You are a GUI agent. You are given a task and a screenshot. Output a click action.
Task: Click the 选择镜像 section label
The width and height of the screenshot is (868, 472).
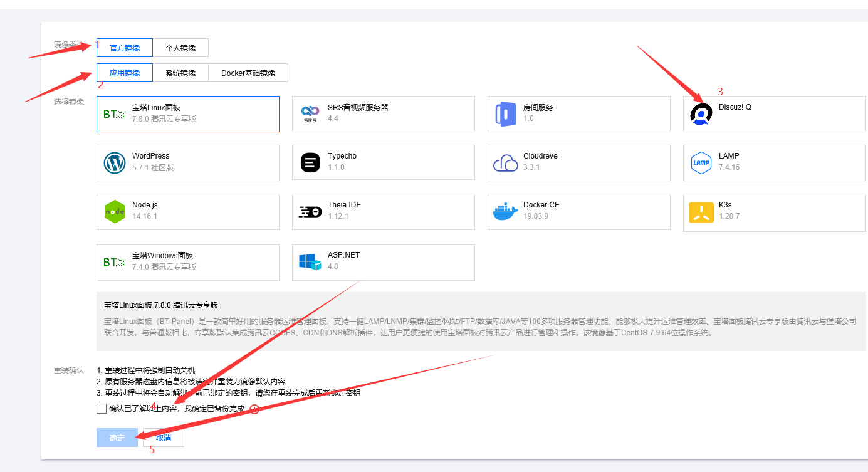pyautogui.click(x=69, y=102)
